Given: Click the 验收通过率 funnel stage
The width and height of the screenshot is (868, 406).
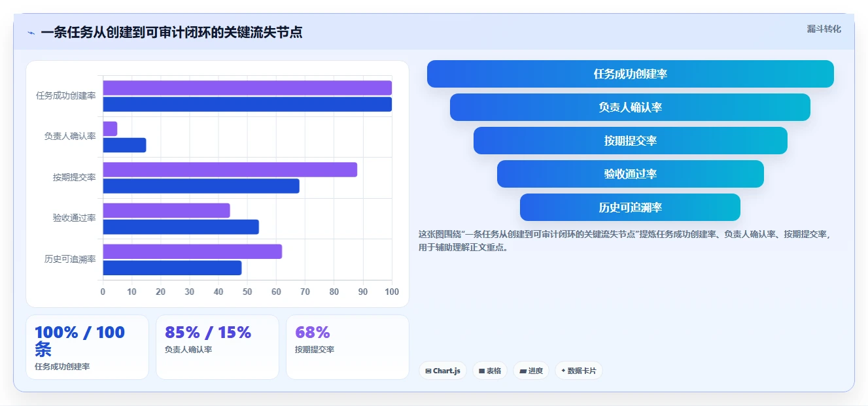Looking at the screenshot, I should pos(631,174).
